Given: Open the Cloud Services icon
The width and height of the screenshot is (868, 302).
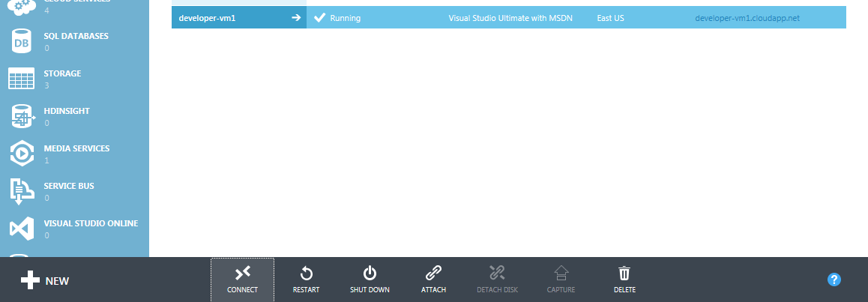Looking at the screenshot, I should [22, 7].
